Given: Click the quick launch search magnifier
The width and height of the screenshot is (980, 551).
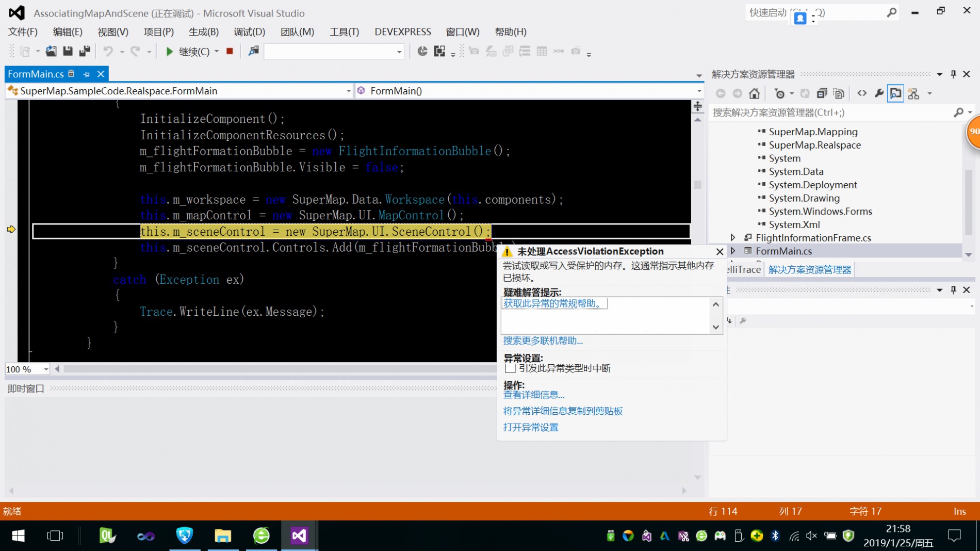Looking at the screenshot, I should [x=891, y=13].
